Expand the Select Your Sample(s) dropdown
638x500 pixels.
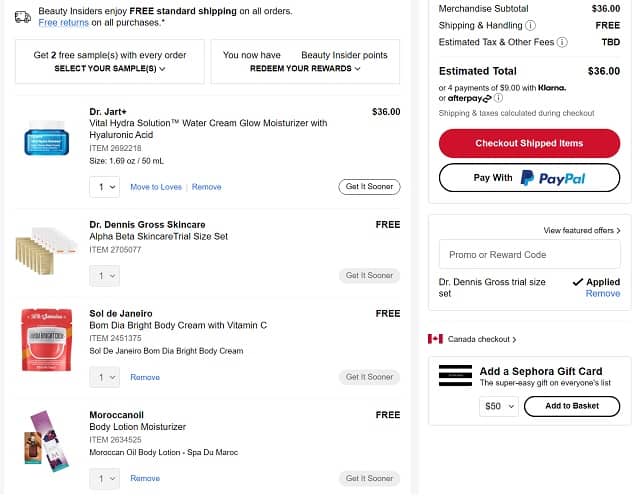[x=110, y=69]
